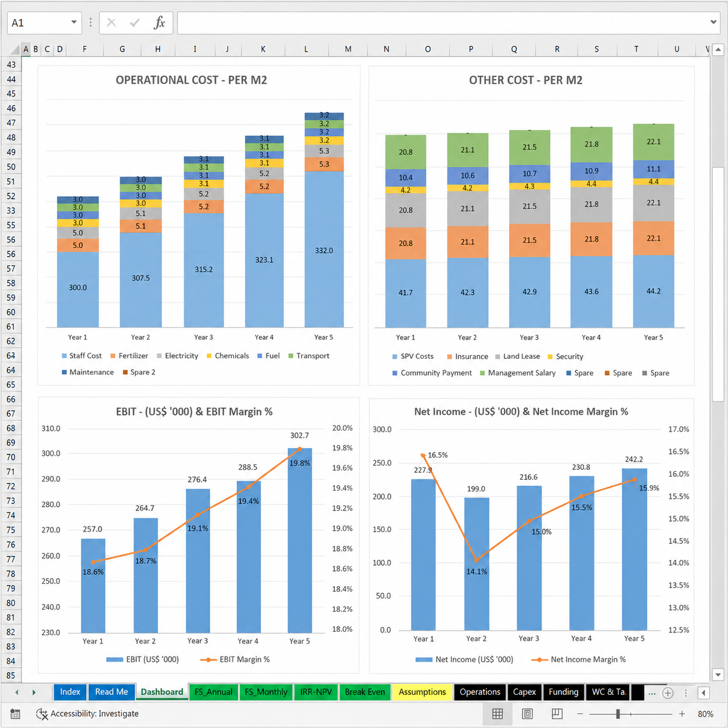Click the 332.0 Year 5 staff cost bar

point(324,250)
